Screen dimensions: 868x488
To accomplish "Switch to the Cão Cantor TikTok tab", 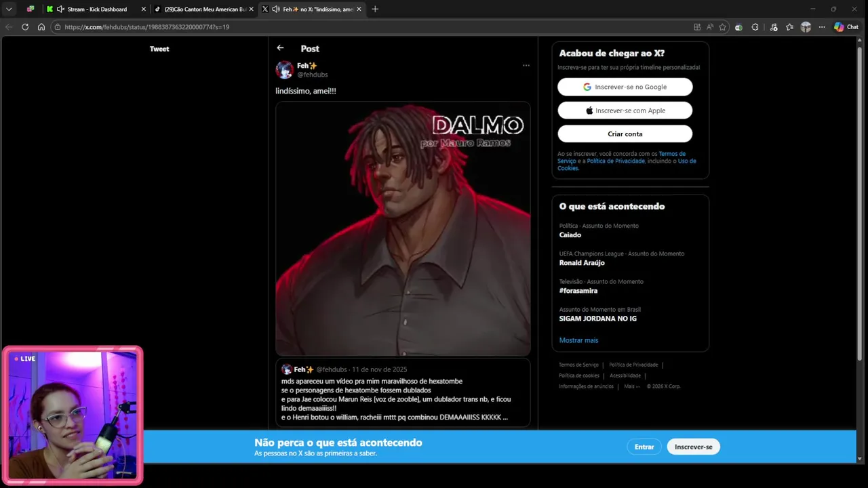I will (x=205, y=9).
